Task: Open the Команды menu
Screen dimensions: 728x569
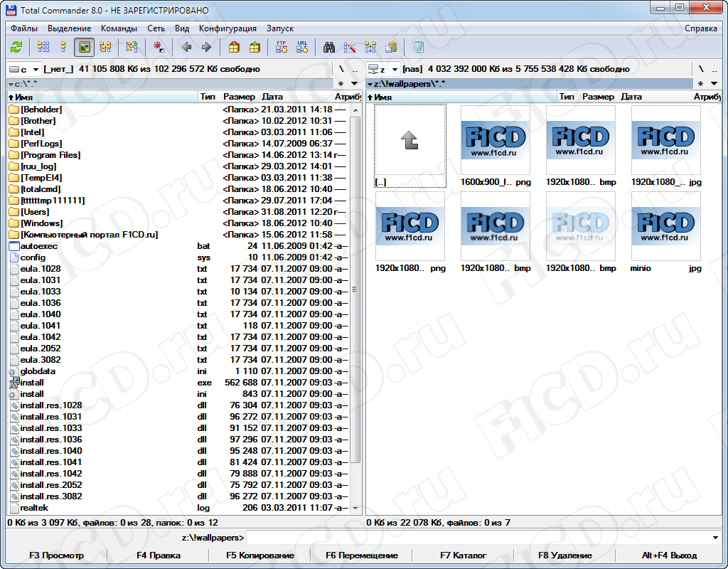Action: coord(119,28)
